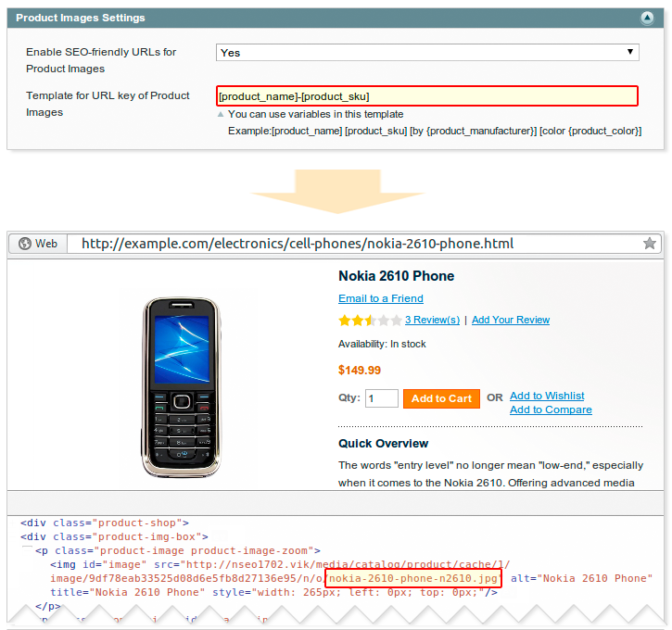Open the Enable SEO-friendly URLs dropdown
The image size is (672, 630).
click(x=427, y=53)
